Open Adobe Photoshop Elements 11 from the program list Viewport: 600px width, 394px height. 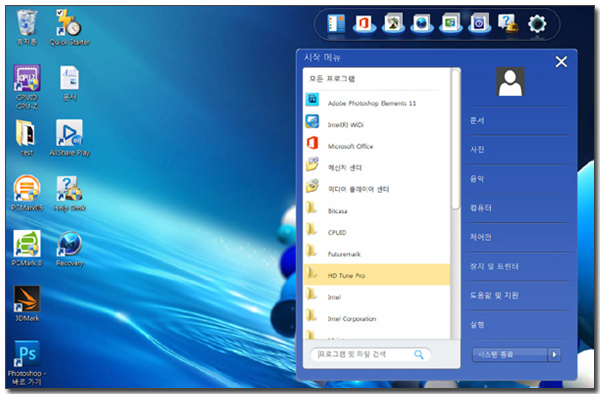[x=377, y=101]
